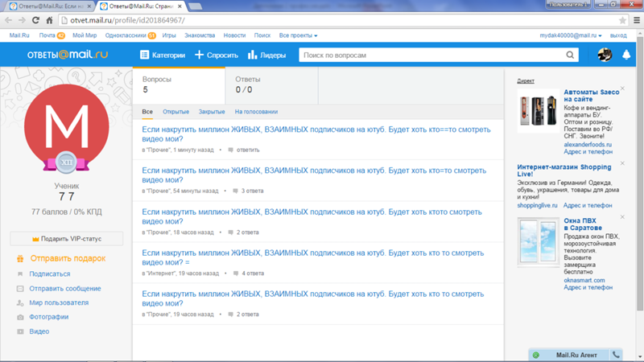Open Мой Мир link
Image resolution: width=644 pixels, height=362 pixels.
click(85, 35)
